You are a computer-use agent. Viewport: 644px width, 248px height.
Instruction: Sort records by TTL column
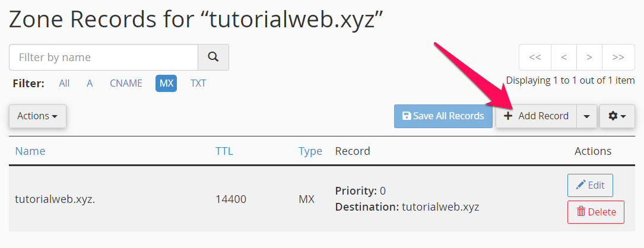point(224,151)
